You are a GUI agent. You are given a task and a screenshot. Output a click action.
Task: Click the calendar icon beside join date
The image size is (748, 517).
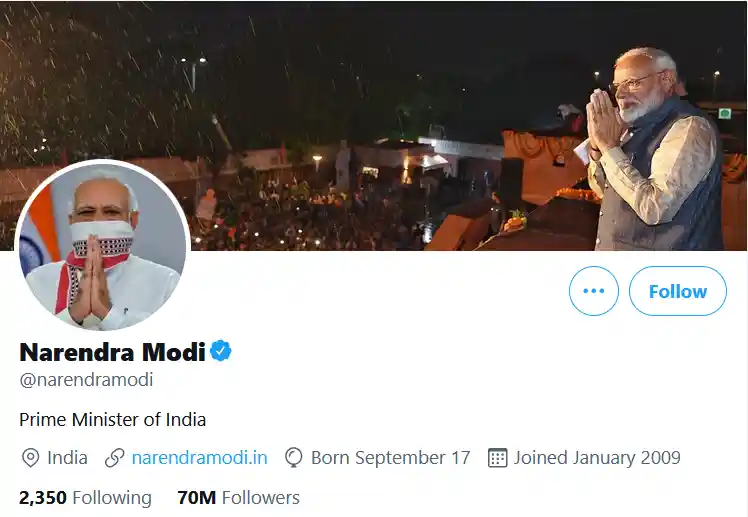(x=497, y=458)
